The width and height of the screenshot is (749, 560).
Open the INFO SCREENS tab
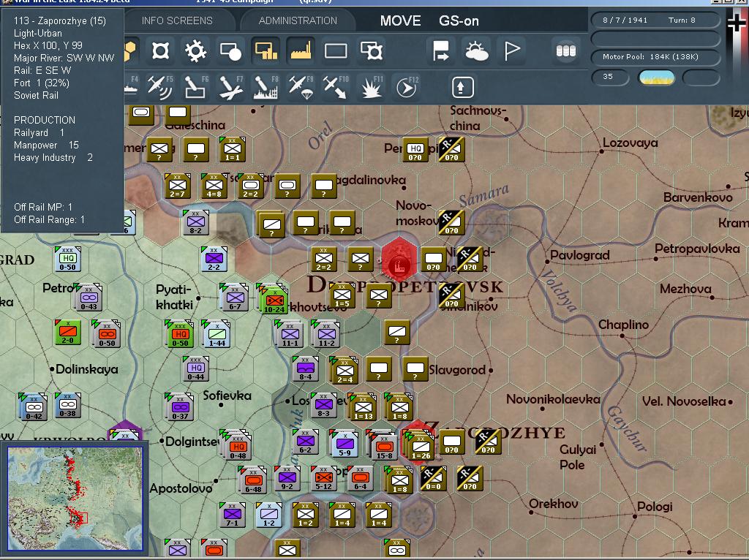click(x=177, y=20)
